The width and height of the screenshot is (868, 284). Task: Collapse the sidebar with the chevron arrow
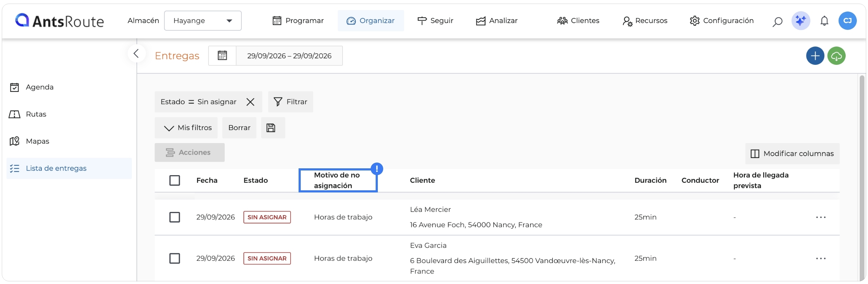(136, 54)
